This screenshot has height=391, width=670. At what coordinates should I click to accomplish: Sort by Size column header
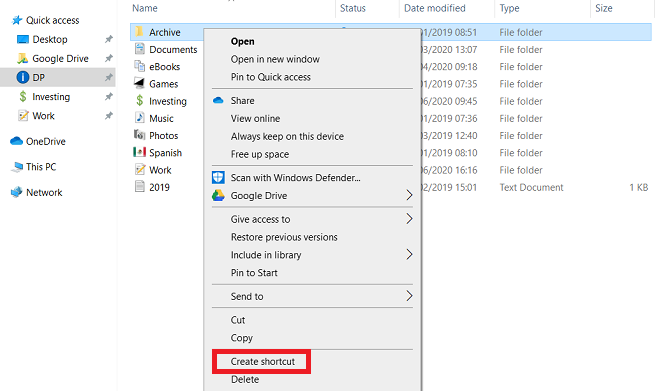604,8
